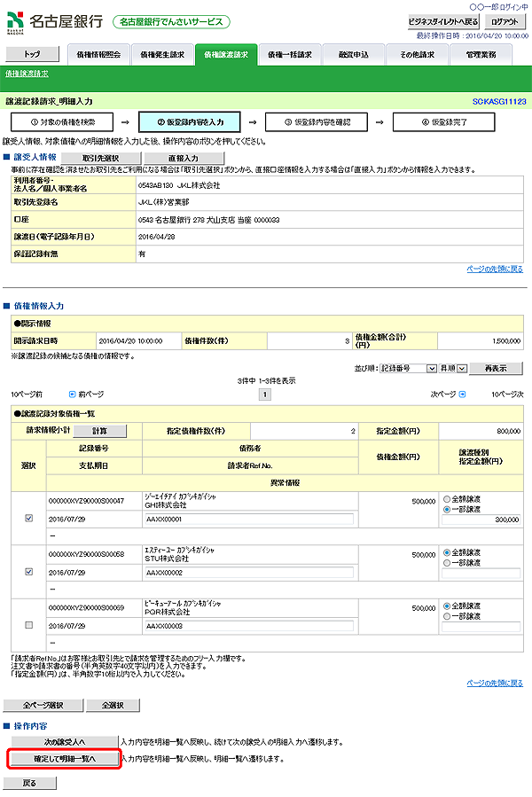Select 全額譲渡 for GHI株式会社 row
Image resolution: width=532 pixels, height=797 pixels.
click(x=447, y=499)
